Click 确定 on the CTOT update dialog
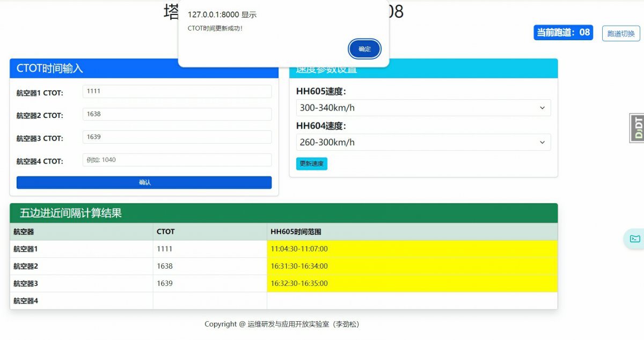Image resolution: width=644 pixels, height=340 pixels. click(x=364, y=49)
